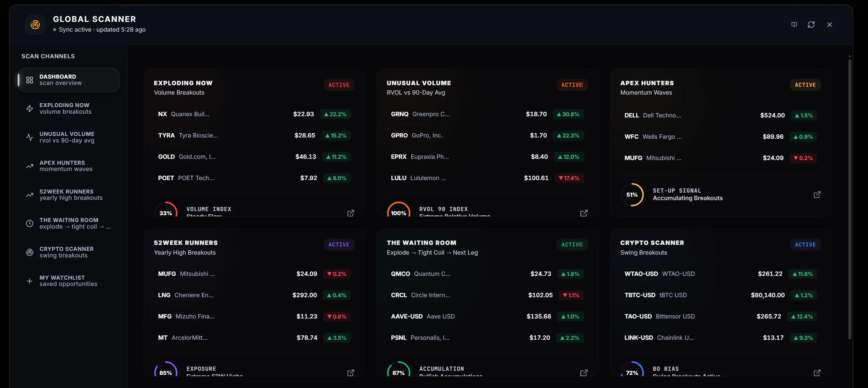
Task: Open 52Week Runners Exposure external link icon
Action: tap(351, 372)
